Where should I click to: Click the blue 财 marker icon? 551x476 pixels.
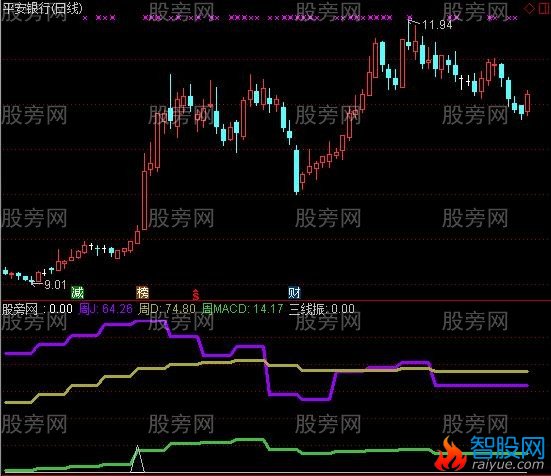(x=294, y=292)
